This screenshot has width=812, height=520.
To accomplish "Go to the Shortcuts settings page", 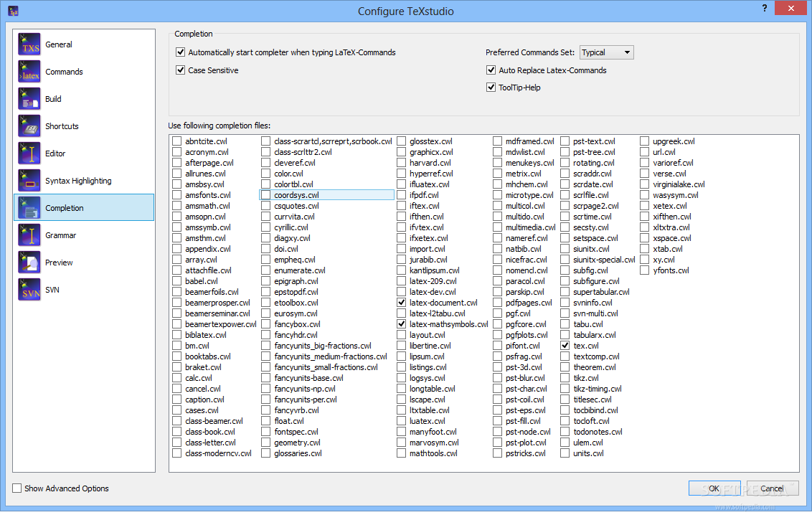I will click(84, 126).
